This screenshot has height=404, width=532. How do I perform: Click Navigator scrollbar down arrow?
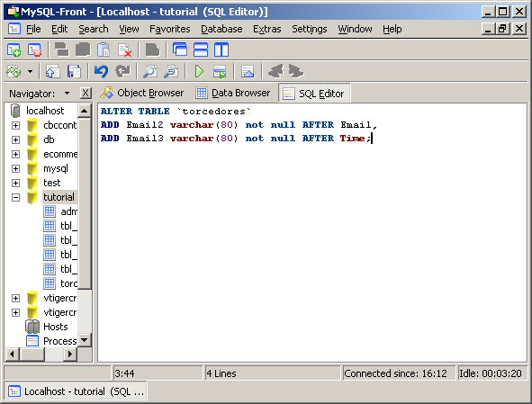[84, 340]
